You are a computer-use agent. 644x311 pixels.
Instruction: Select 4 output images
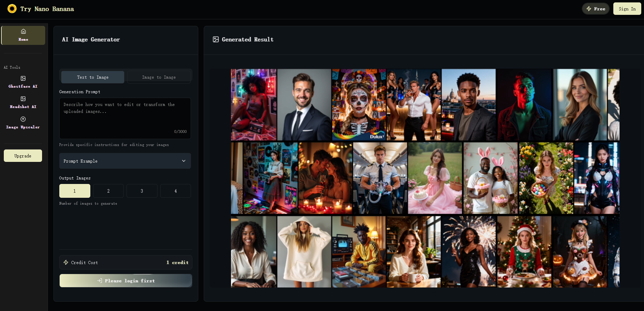tap(175, 191)
